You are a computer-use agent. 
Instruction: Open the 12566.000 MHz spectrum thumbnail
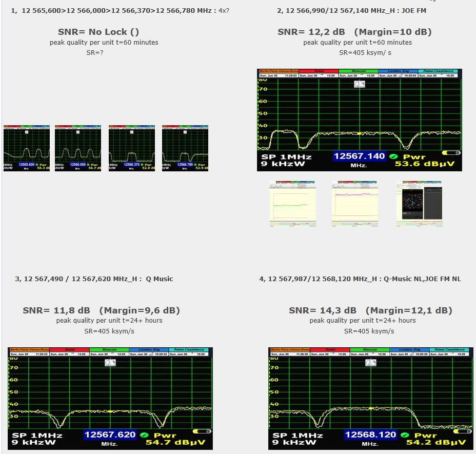pos(78,148)
